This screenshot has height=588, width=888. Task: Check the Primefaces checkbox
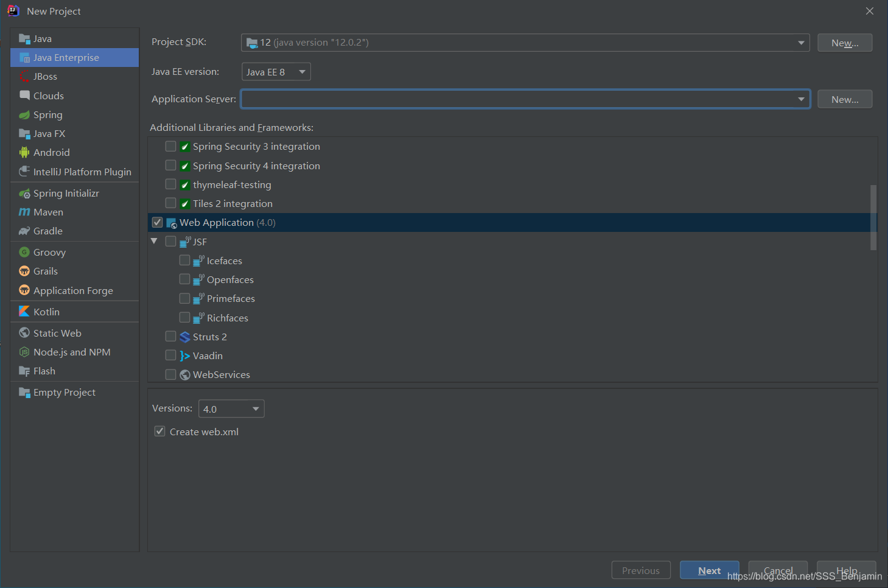point(185,299)
